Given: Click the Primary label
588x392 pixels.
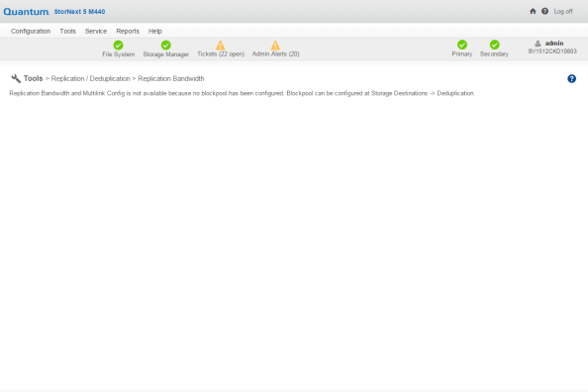Looking at the screenshot, I should tap(462, 54).
